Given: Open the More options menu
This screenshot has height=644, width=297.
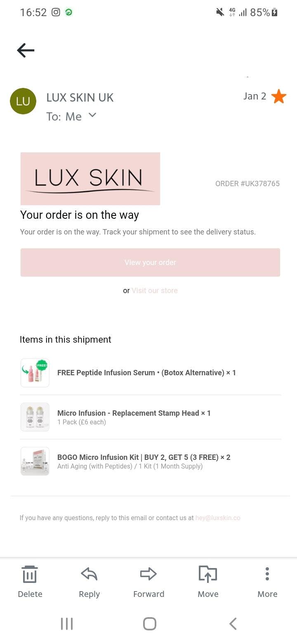Looking at the screenshot, I should point(267,581).
